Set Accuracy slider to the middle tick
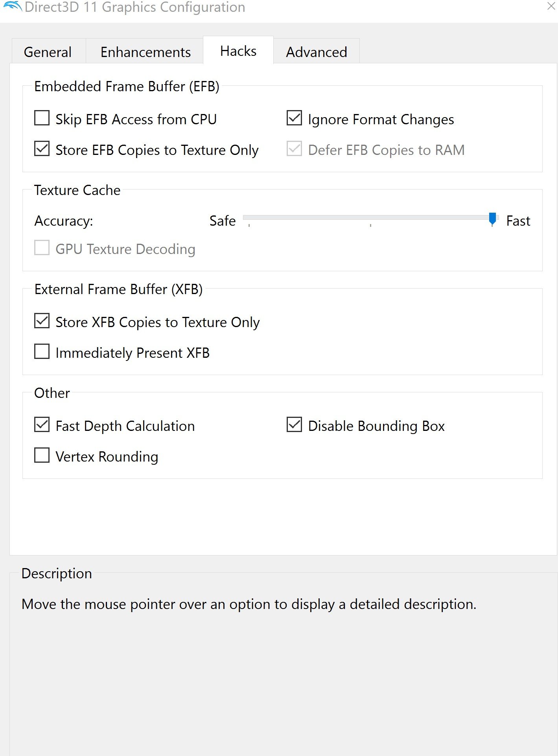Image resolution: width=558 pixels, height=756 pixels. tap(370, 218)
